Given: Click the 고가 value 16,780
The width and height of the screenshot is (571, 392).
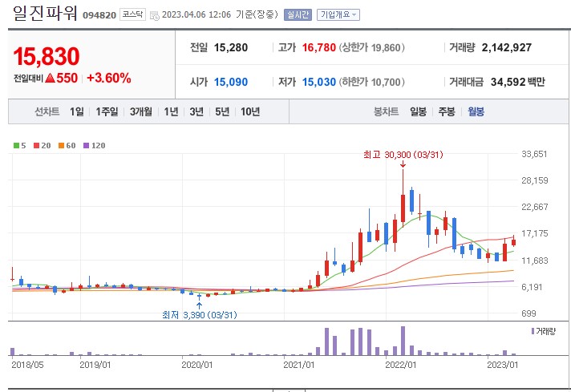Looking at the screenshot, I should click(x=319, y=47).
